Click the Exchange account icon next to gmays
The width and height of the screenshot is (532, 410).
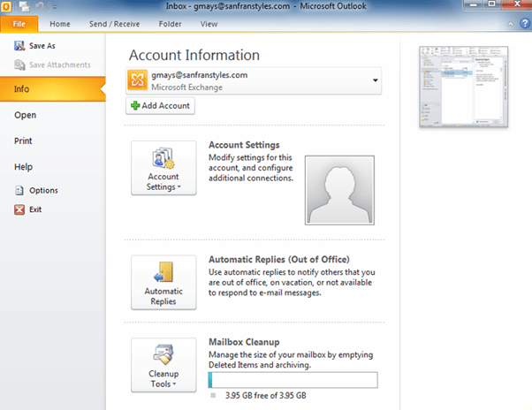139,81
